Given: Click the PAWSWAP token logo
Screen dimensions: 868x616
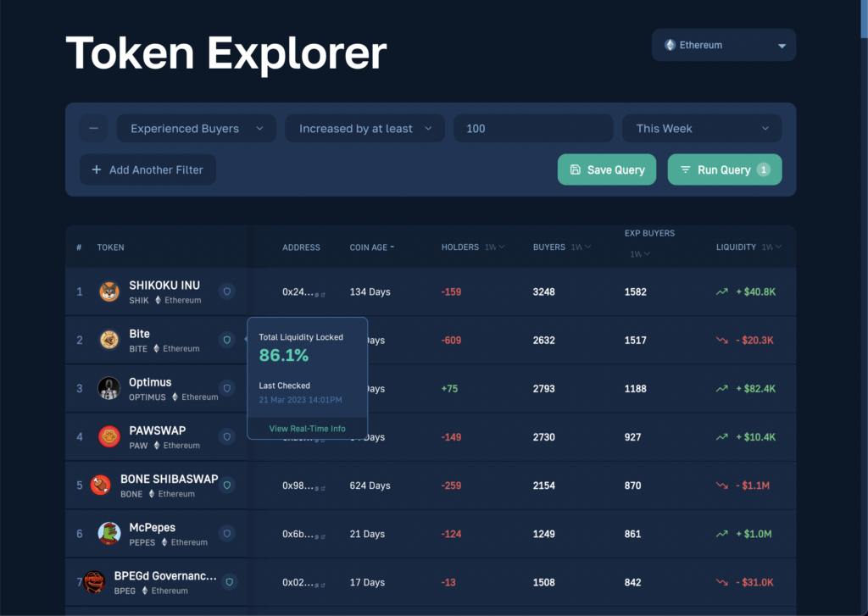Looking at the screenshot, I should [x=109, y=436].
